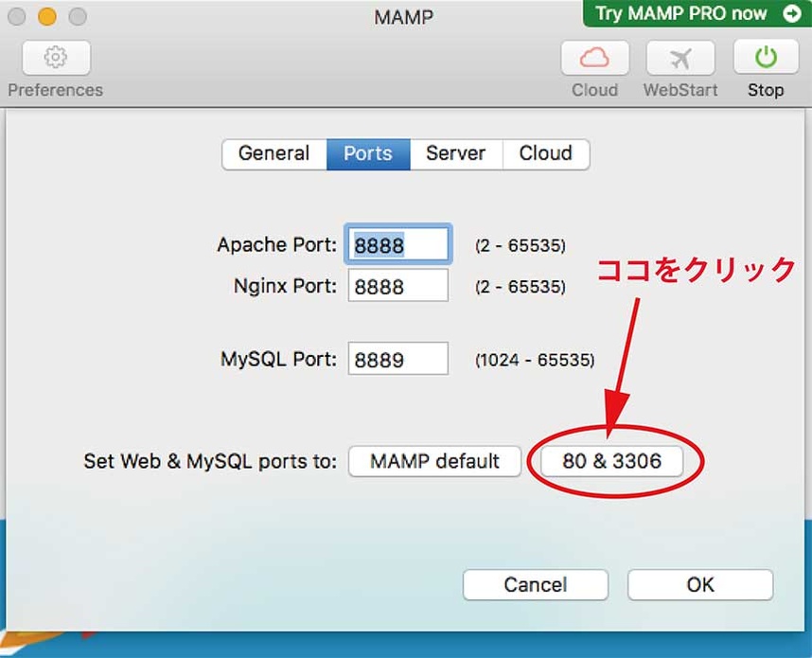Select the Ports tab
Viewport: 812px width, 658px height.
(368, 154)
